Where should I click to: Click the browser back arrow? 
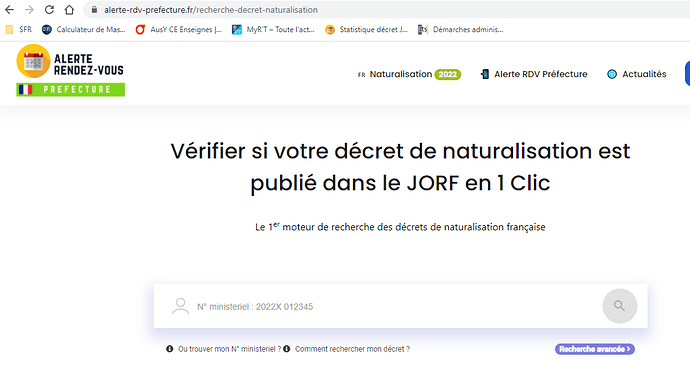point(9,10)
